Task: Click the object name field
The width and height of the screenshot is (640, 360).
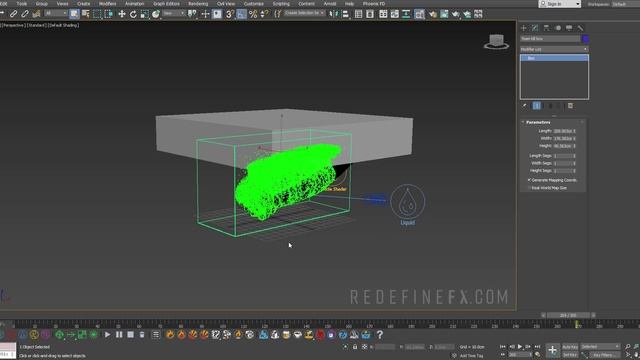Action: 550,39
